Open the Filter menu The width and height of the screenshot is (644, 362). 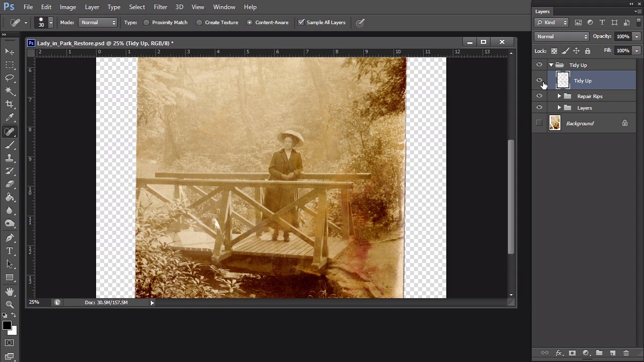(160, 7)
